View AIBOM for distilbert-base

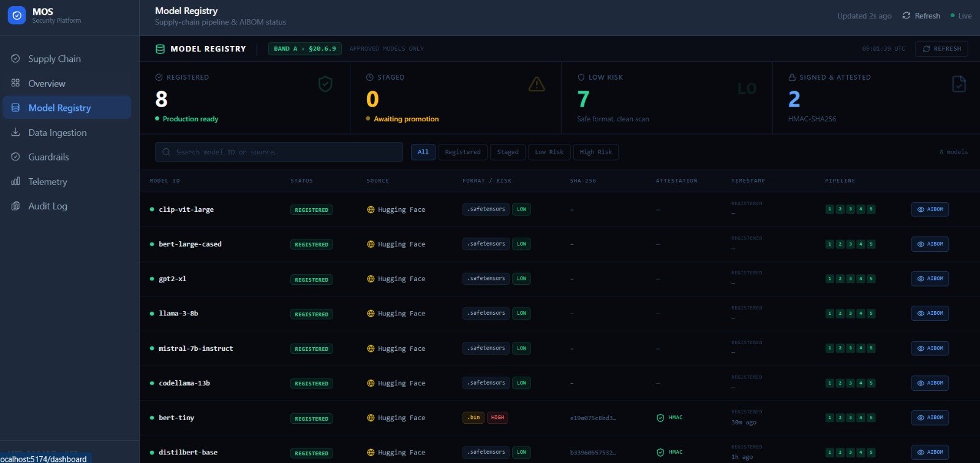(930, 453)
